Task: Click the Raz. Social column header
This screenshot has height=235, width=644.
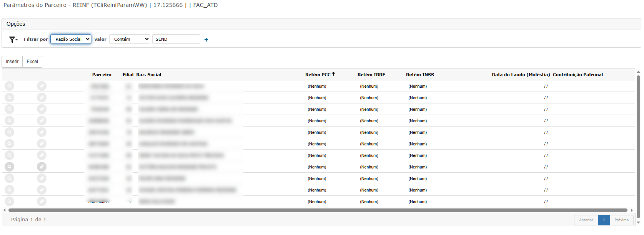Action: coord(148,75)
